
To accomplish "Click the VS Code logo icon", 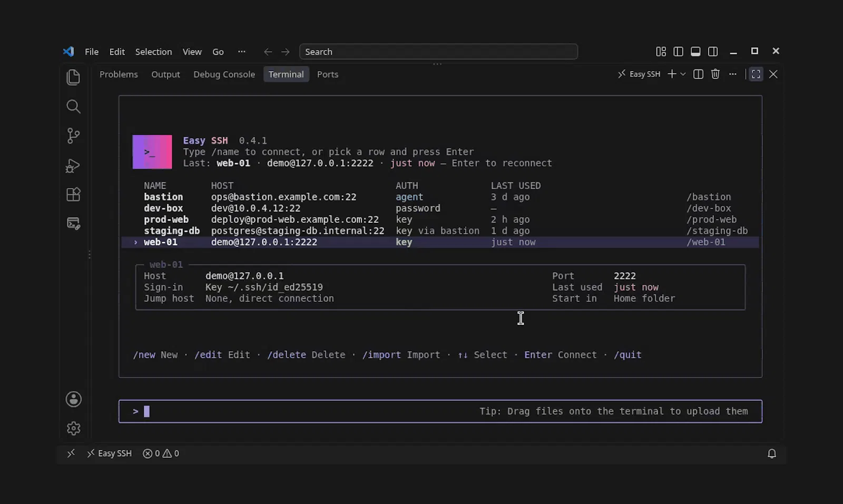I will (68, 52).
